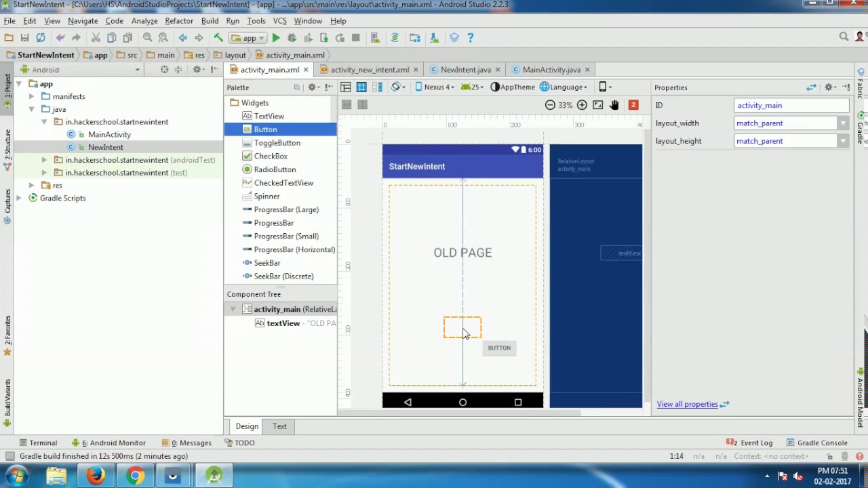Zoom in on the design preview
This screenshot has height=488, width=868.
(x=582, y=105)
